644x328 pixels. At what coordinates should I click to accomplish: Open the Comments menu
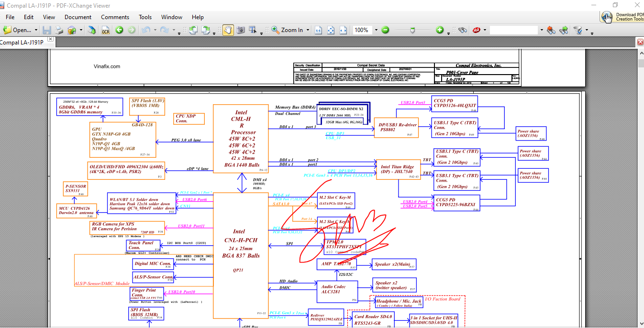click(115, 17)
